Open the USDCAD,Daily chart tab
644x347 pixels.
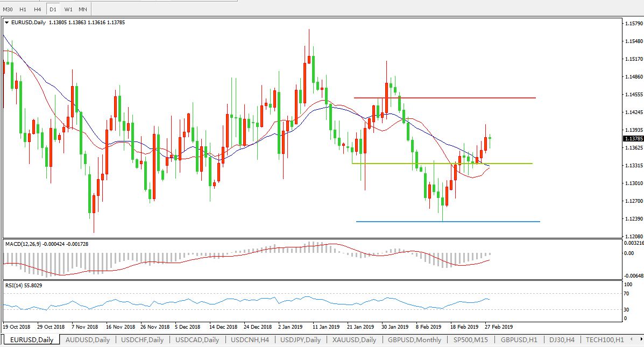coord(197,339)
